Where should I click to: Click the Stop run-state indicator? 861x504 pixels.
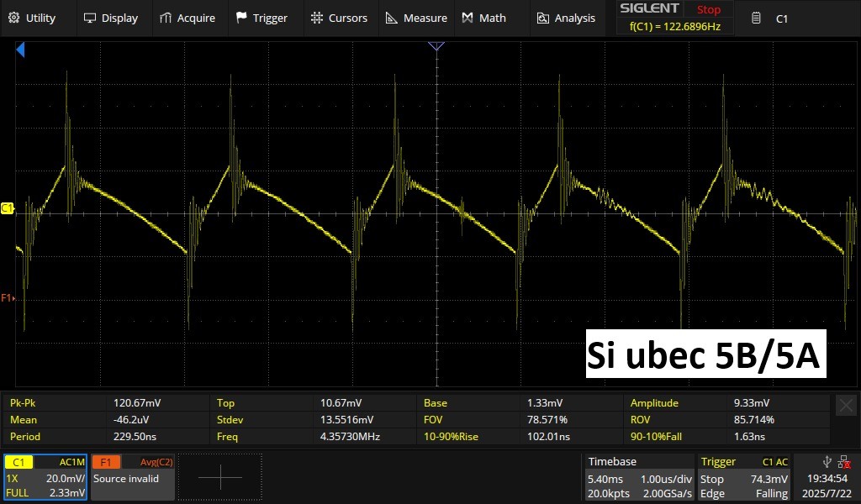[708, 9]
